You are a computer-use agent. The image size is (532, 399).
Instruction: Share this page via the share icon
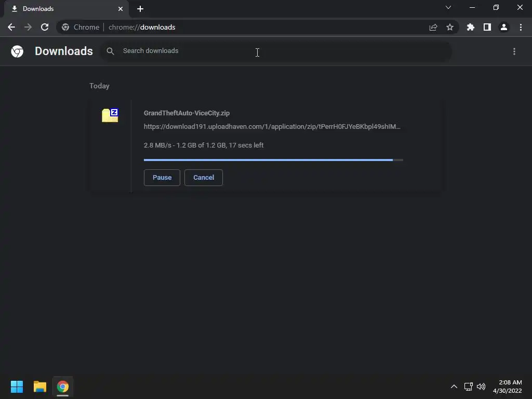[433, 27]
